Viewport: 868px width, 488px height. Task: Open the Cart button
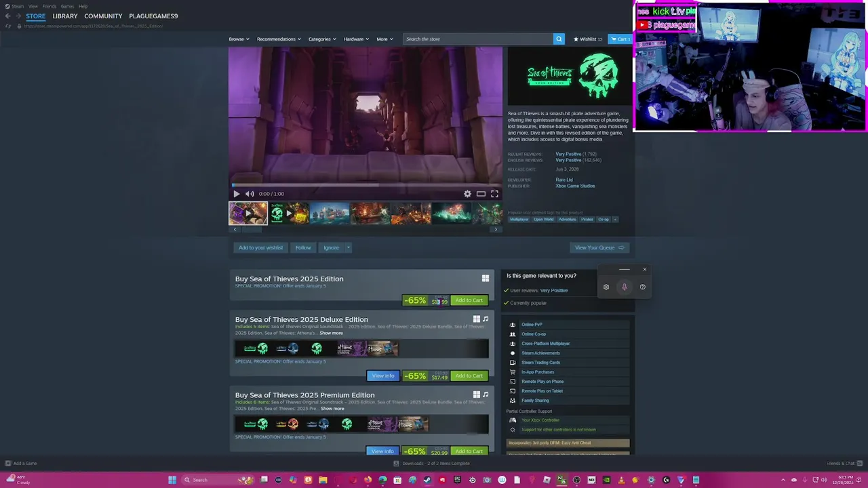coord(619,39)
